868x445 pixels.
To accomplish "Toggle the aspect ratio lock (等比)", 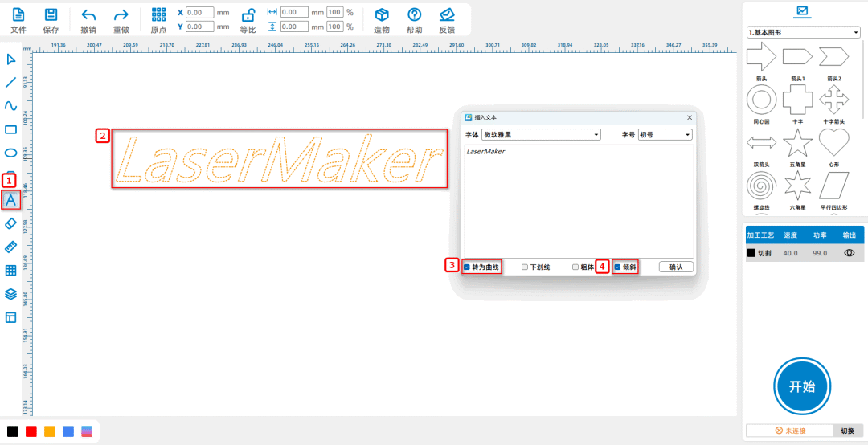I will coord(248,14).
